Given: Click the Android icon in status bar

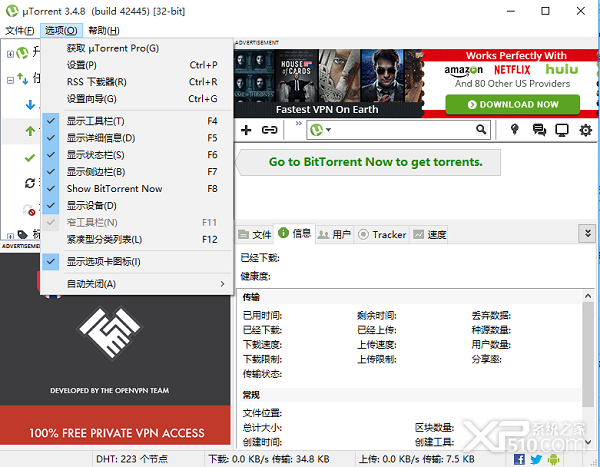Looking at the screenshot, I should click(x=553, y=459).
